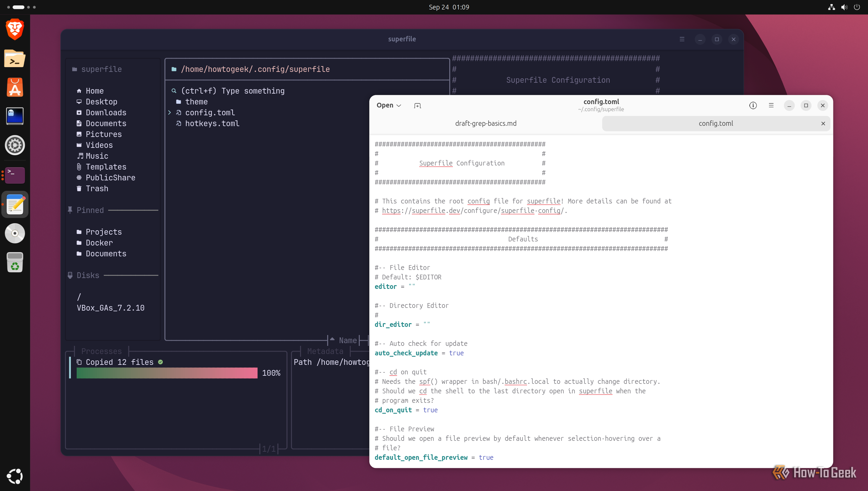Open PublicShare in superfile sidebar
Viewport: 868px width, 491px height.
[x=106, y=178]
